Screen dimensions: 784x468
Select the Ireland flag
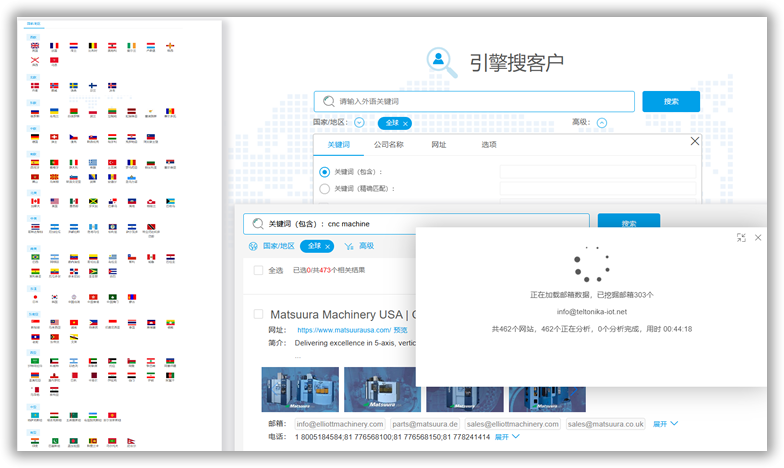pos(132,46)
